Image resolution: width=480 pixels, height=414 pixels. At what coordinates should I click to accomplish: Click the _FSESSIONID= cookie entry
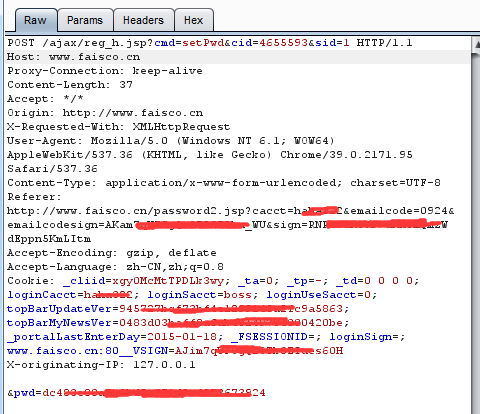click(x=273, y=337)
